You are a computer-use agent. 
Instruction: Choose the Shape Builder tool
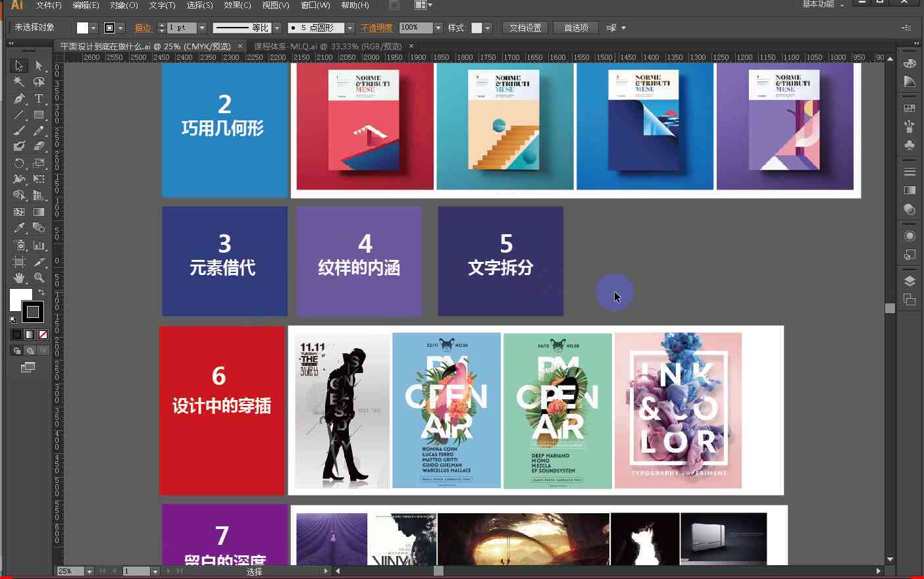(x=19, y=195)
